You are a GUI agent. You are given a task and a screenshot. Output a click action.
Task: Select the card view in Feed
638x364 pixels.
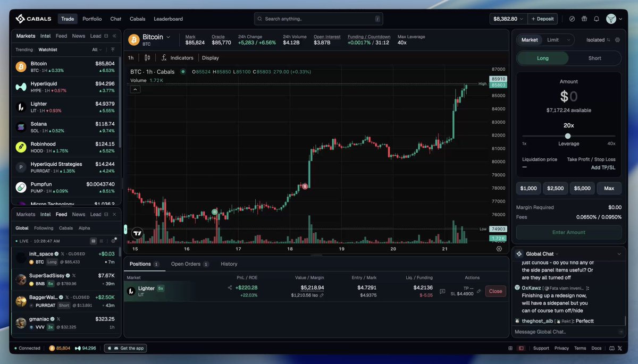coord(94,241)
